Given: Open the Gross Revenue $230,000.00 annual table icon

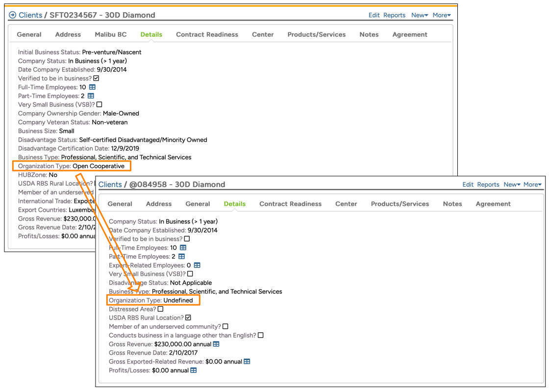Looking at the screenshot, I should point(216,344).
